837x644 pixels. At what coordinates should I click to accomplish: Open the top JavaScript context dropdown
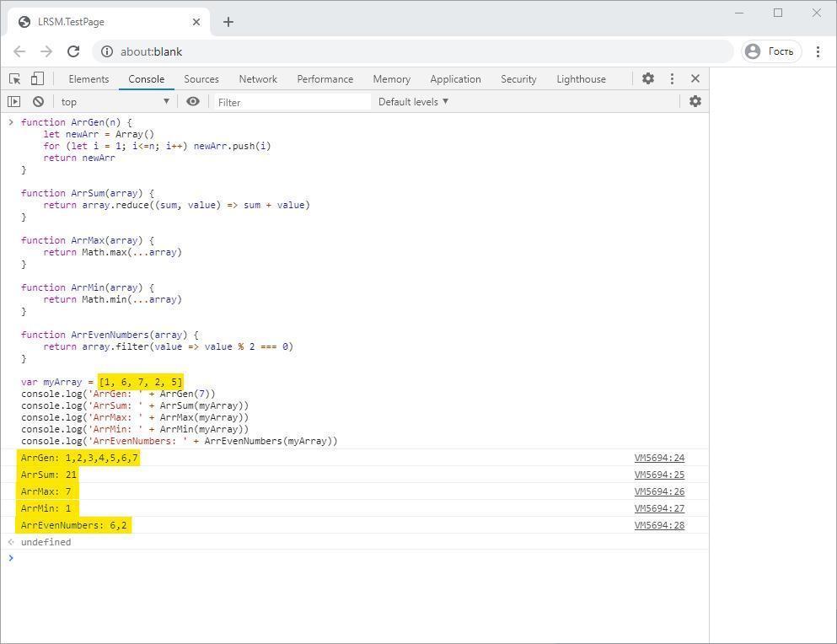(x=115, y=101)
